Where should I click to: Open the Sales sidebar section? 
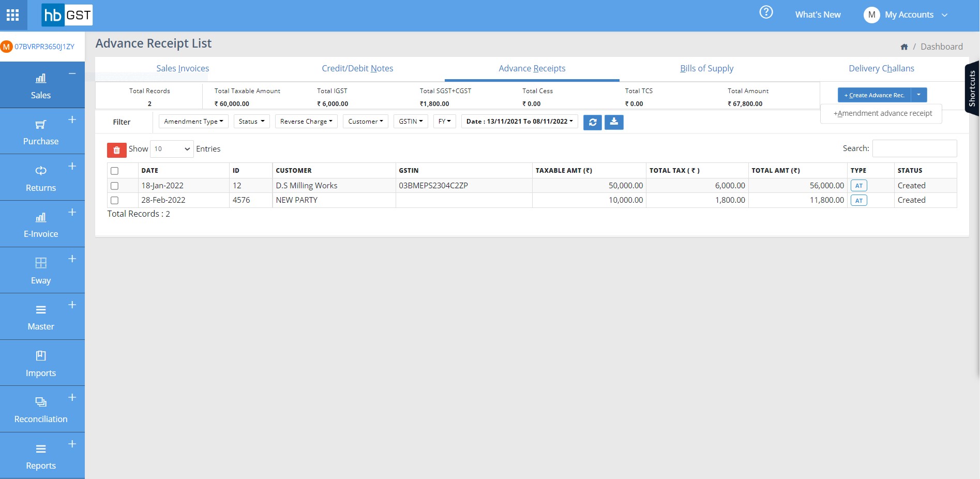41,85
